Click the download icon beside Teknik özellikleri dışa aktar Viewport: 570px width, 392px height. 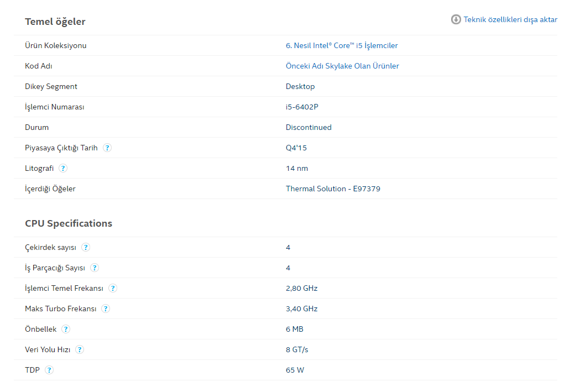(456, 20)
